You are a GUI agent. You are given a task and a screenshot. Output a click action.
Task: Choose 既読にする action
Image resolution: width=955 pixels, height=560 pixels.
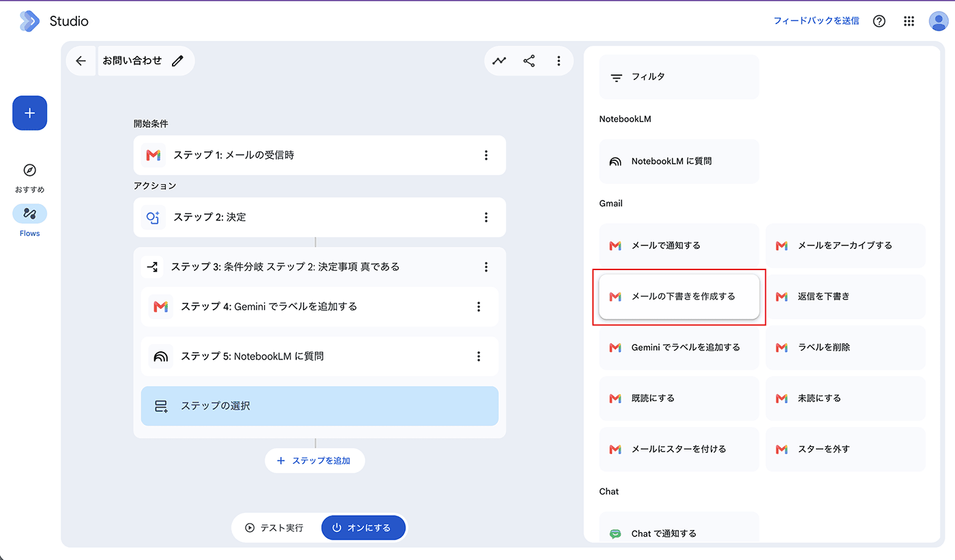[679, 398]
